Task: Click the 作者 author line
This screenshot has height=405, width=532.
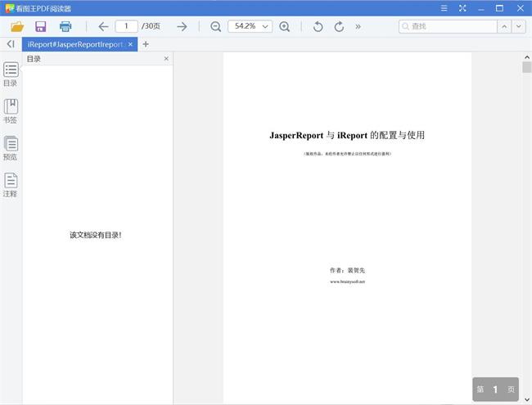Action: tap(347, 270)
